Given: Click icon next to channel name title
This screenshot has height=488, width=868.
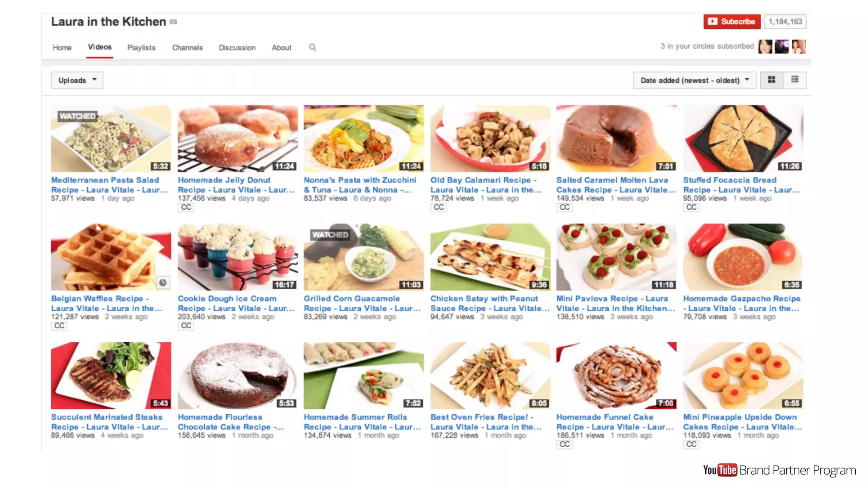Looking at the screenshot, I should [173, 22].
